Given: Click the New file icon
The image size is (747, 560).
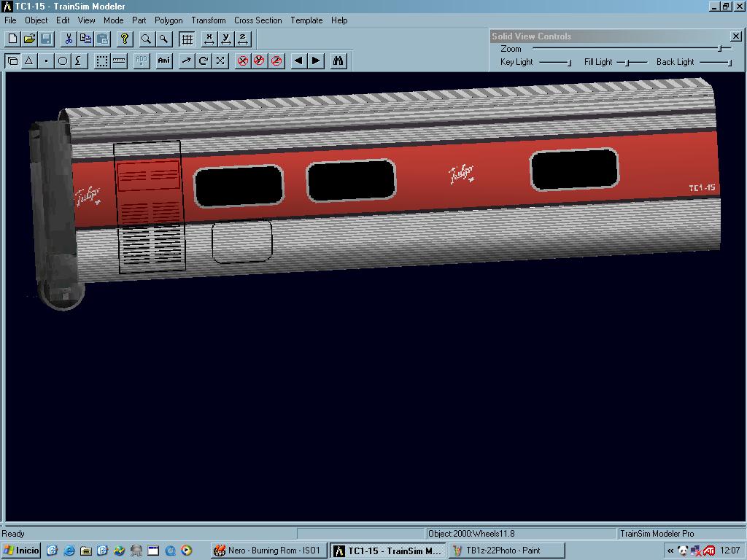Looking at the screenshot, I should tap(12, 39).
